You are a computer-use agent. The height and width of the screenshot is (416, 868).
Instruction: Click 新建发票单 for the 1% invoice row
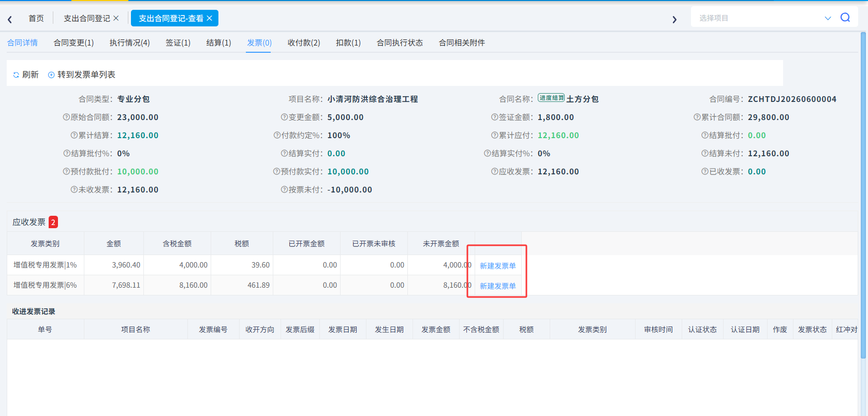click(497, 266)
